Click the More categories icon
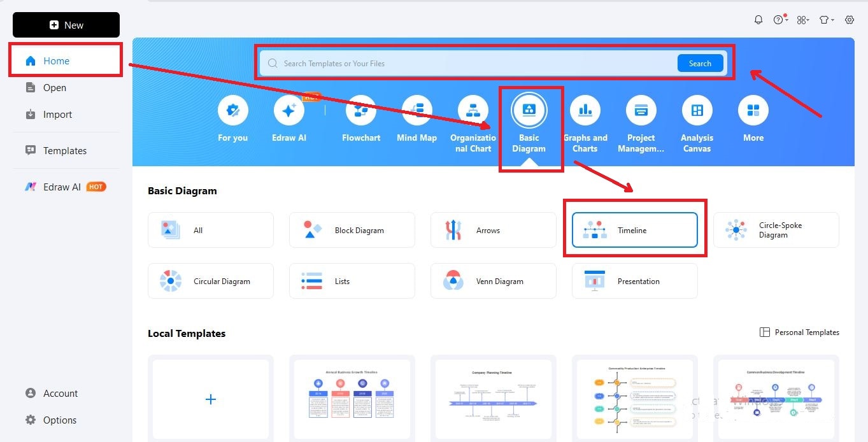The image size is (868, 442). point(753,110)
